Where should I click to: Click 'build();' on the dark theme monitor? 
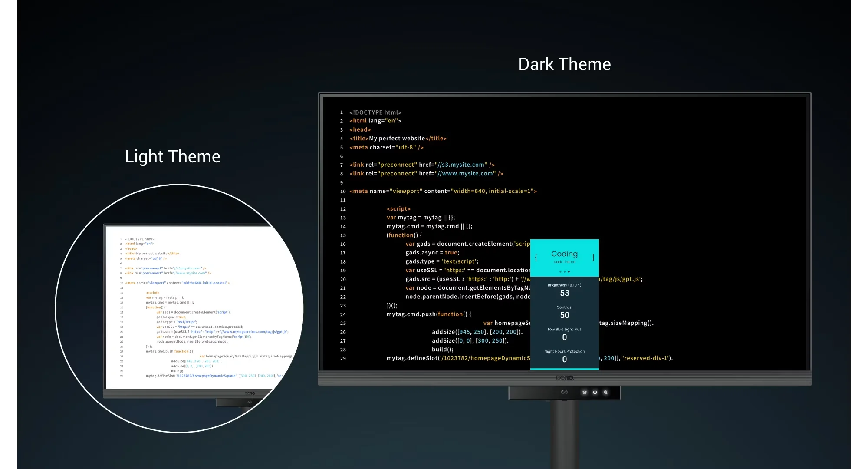(443, 350)
